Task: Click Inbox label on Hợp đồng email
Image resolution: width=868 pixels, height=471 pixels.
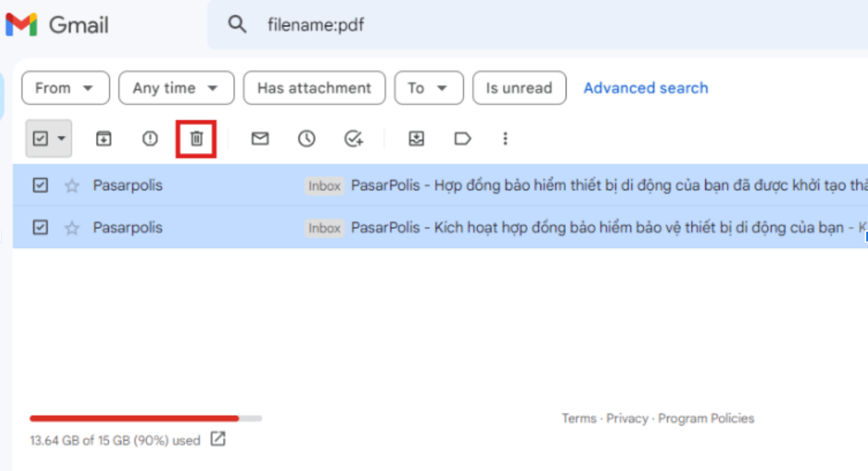Action: 324,186
